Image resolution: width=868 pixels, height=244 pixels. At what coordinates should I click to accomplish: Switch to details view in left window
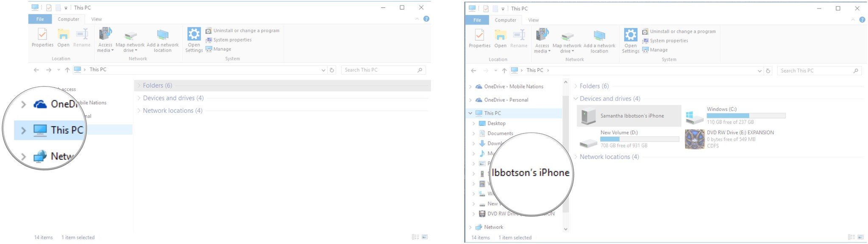(415, 237)
